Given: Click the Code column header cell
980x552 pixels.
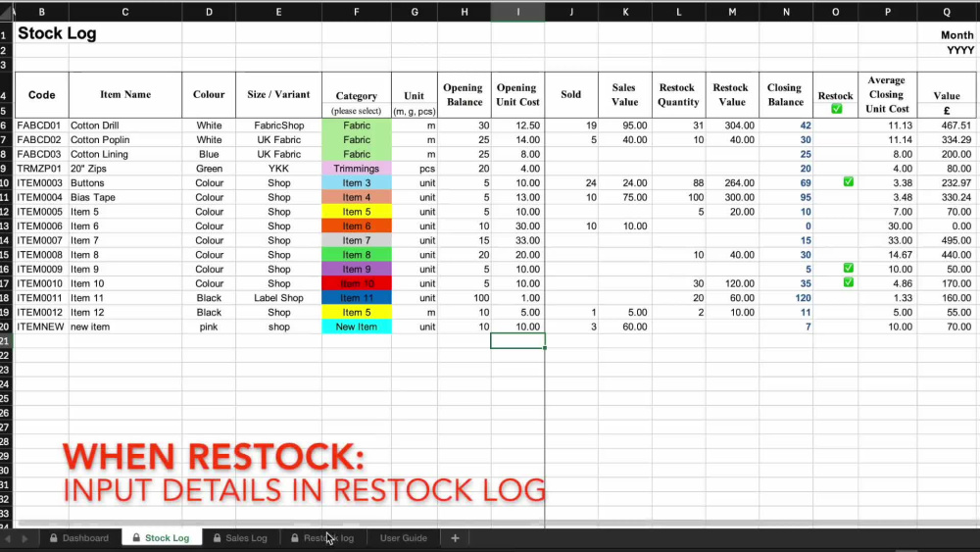Looking at the screenshot, I should (x=42, y=95).
